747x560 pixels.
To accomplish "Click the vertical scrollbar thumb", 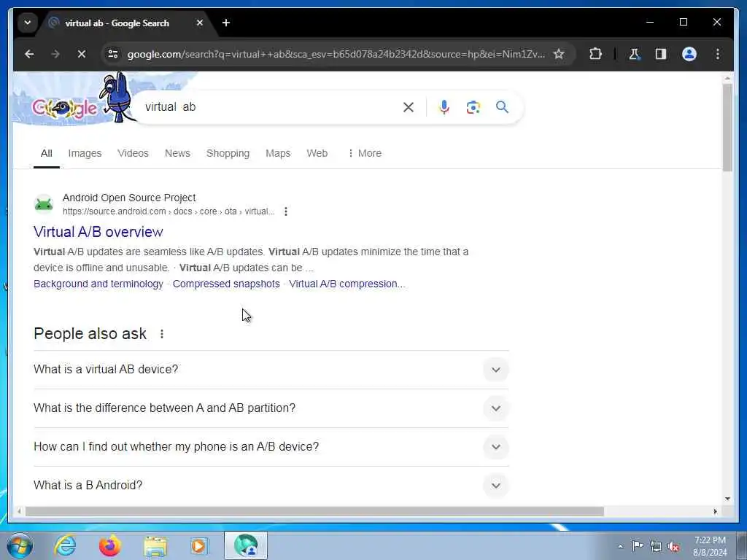I will click(727, 128).
